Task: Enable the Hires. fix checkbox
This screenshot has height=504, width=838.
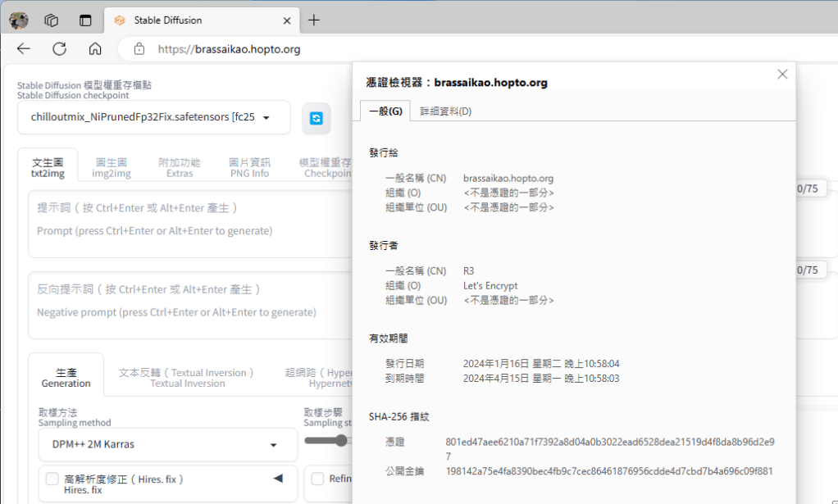Action: pyautogui.click(x=52, y=479)
